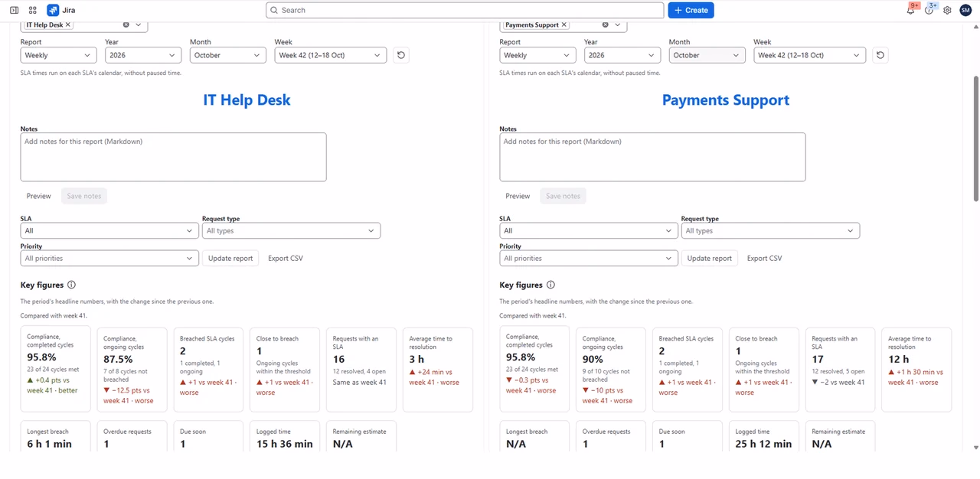
Task: Click the Jira logo
Action: point(61,10)
